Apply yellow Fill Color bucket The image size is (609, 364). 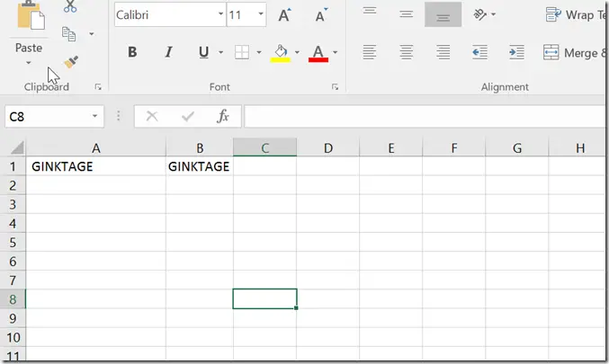click(281, 53)
